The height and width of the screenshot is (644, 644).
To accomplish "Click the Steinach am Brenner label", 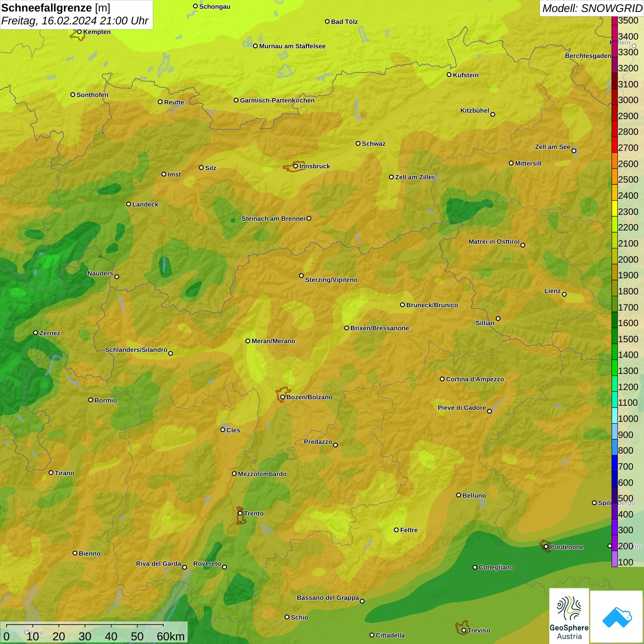I will tap(273, 218).
